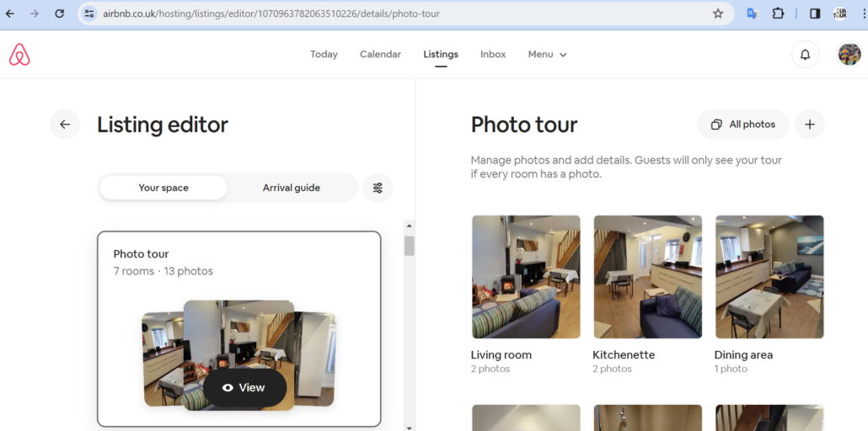This screenshot has height=431, width=868.
Task: Open the browser extensions puzzle icon
Action: point(778,13)
